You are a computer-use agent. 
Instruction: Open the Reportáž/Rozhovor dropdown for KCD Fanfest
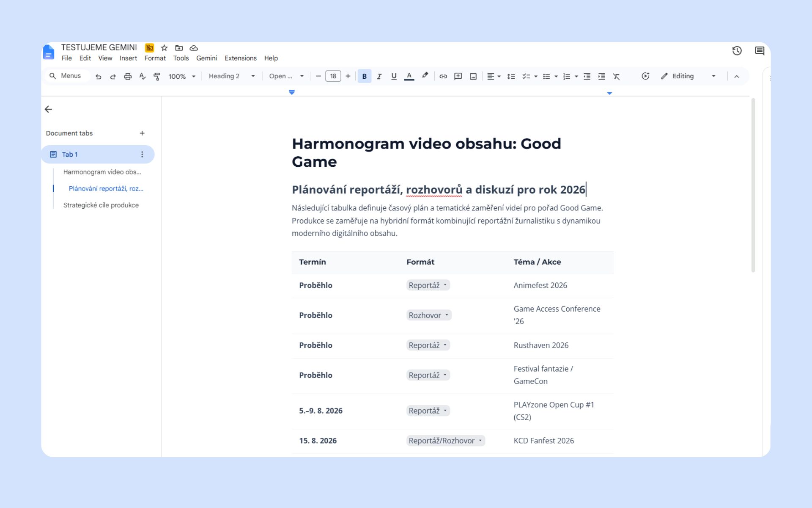(446, 441)
